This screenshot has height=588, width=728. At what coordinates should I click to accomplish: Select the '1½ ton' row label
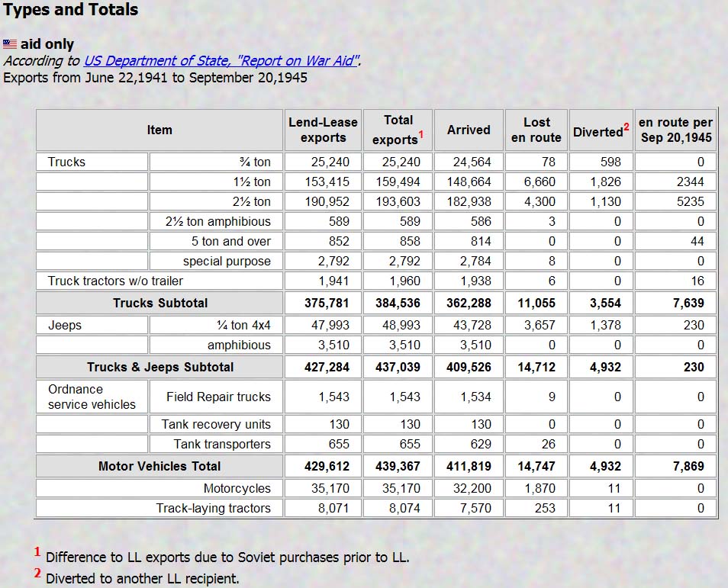coord(252,182)
